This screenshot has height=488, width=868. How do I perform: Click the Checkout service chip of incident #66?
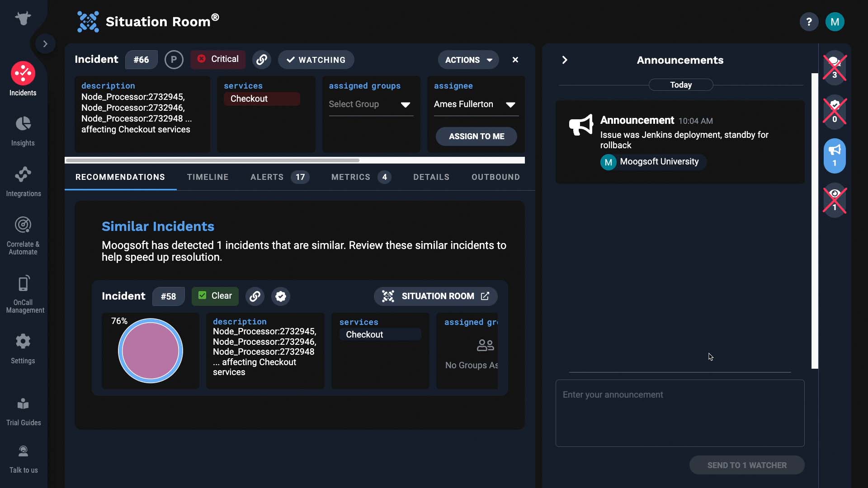click(262, 99)
